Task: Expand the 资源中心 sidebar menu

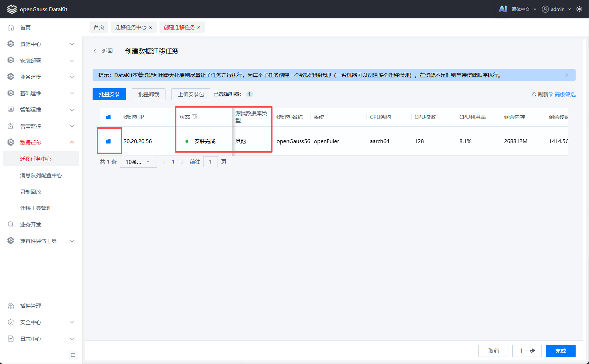Action: pyautogui.click(x=41, y=44)
